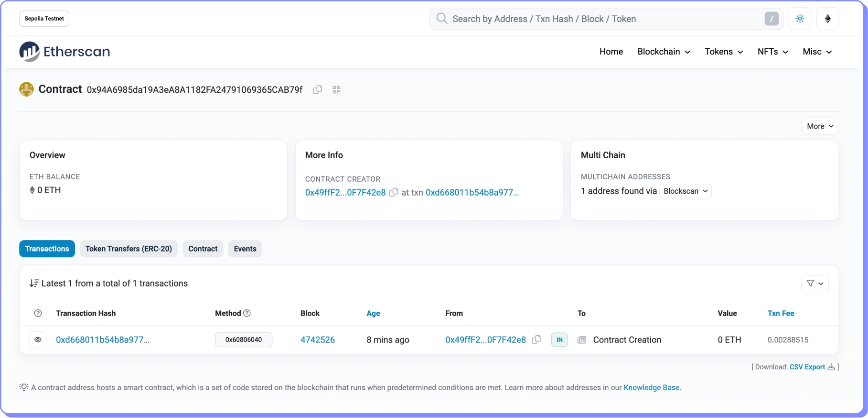Toggle light/dark theme sun icon
The image size is (868, 418).
click(x=800, y=19)
